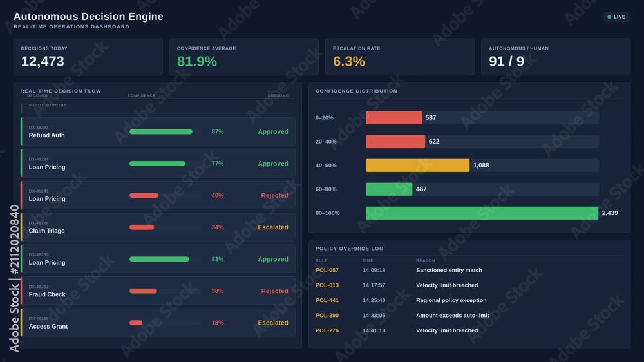644x362 pixels.
Task: Select the Claim Triage escalated row
Action: [158, 227]
